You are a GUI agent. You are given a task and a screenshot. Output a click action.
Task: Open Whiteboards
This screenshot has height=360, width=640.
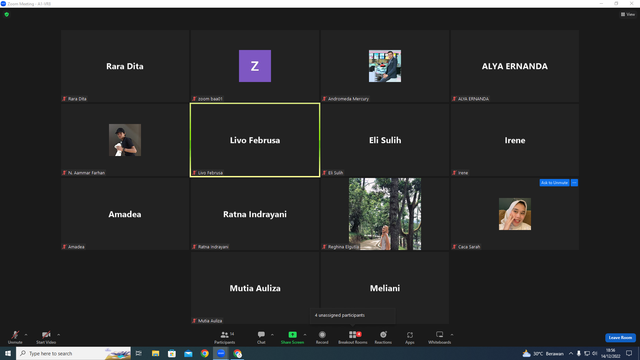point(440,337)
